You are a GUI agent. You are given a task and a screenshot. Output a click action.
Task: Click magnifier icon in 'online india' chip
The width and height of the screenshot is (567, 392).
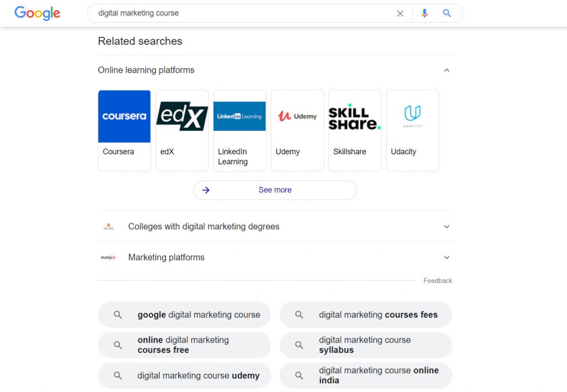coord(299,375)
